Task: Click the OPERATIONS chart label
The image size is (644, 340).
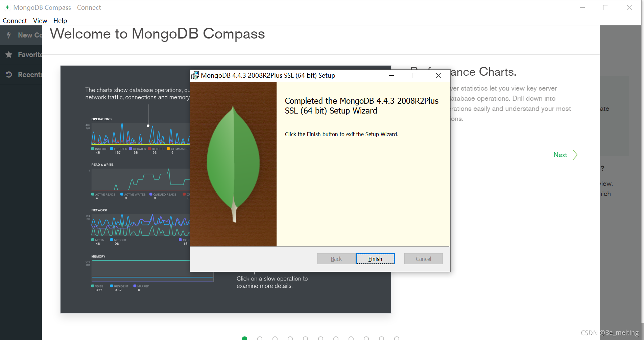Action: click(x=101, y=119)
